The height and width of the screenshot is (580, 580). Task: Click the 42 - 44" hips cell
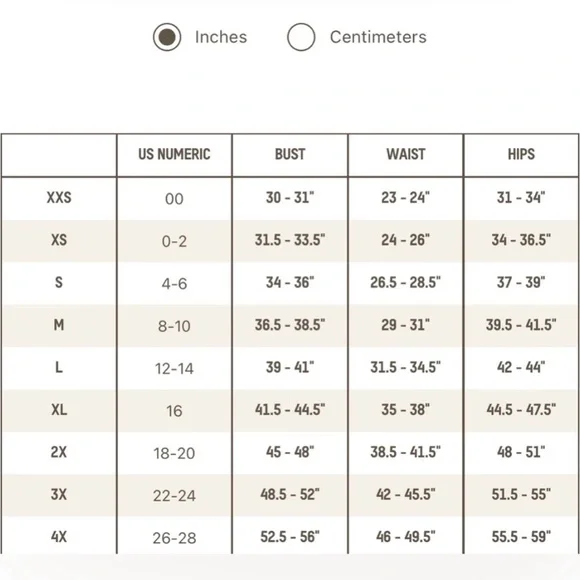pyautogui.click(x=521, y=367)
